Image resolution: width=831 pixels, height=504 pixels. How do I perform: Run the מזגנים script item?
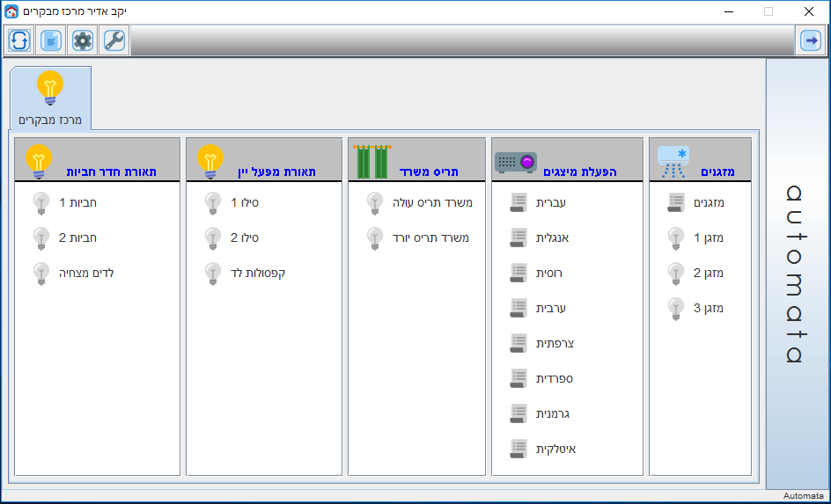pyautogui.click(x=675, y=203)
